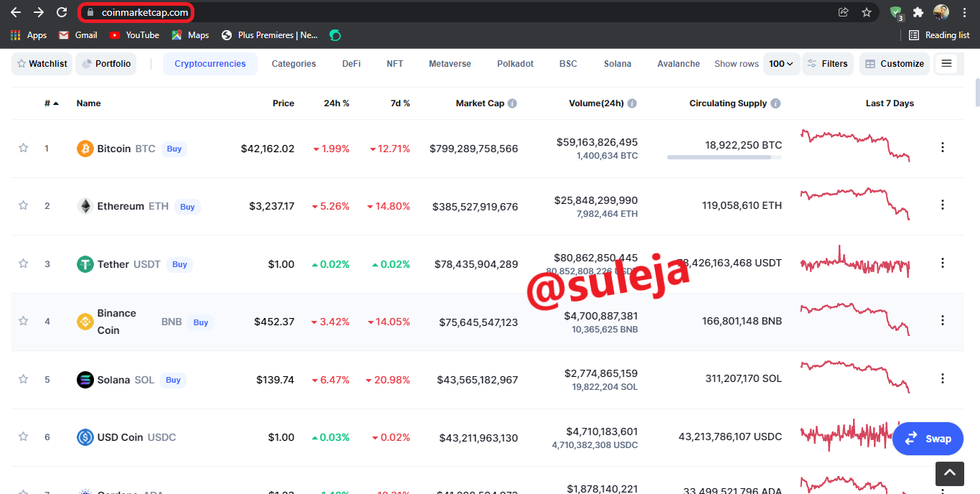Star Bitcoin to add to watchlist
The height and width of the screenshot is (494, 980).
(23, 148)
